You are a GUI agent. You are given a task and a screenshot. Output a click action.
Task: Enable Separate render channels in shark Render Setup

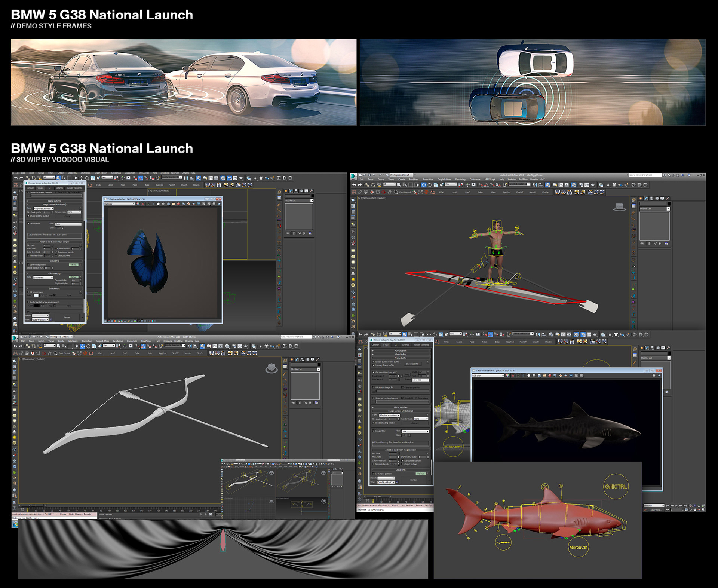[x=373, y=398]
